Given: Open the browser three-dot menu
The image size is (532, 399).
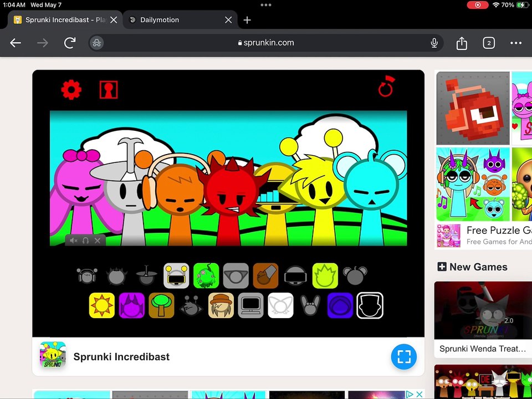Looking at the screenshot, I should (x=516, y=43).
